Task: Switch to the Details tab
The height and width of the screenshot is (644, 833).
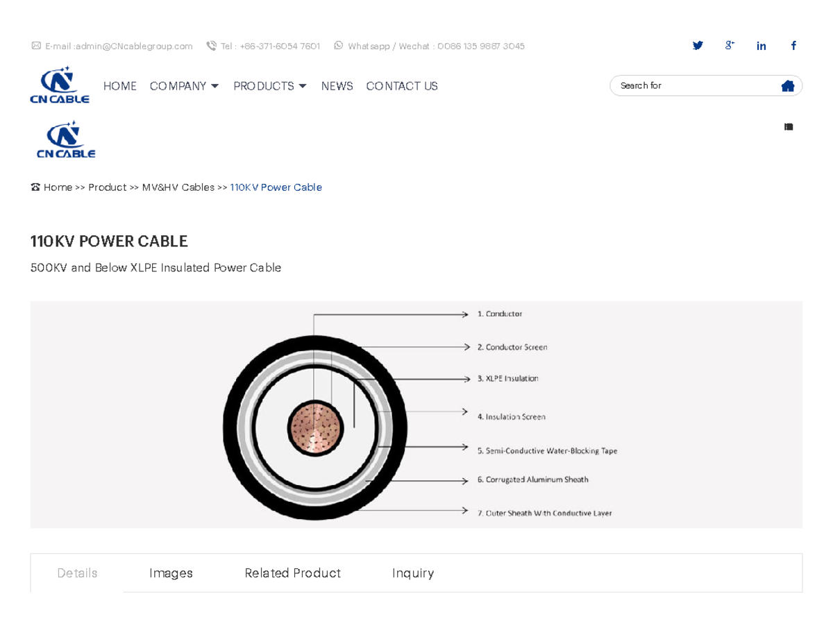Action: 77,573
